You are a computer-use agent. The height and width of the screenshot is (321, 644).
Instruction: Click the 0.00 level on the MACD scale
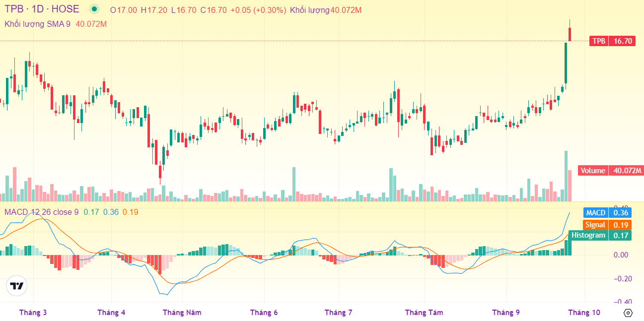tap(622, 255)
